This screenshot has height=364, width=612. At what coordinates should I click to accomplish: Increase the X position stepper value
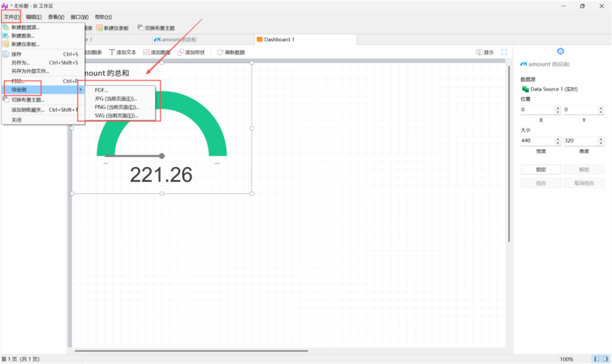pos(558,107)
